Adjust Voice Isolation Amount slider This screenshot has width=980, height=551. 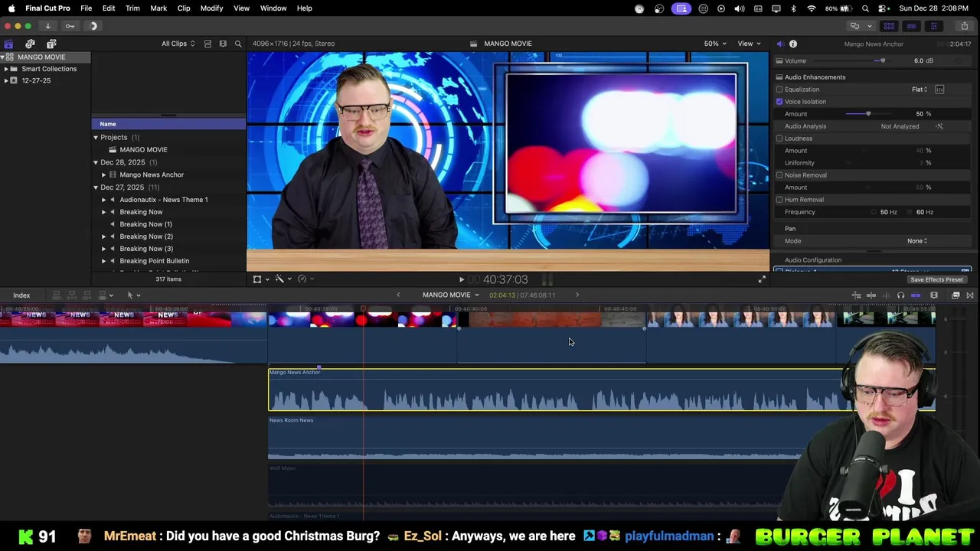[x=868, y=114]
